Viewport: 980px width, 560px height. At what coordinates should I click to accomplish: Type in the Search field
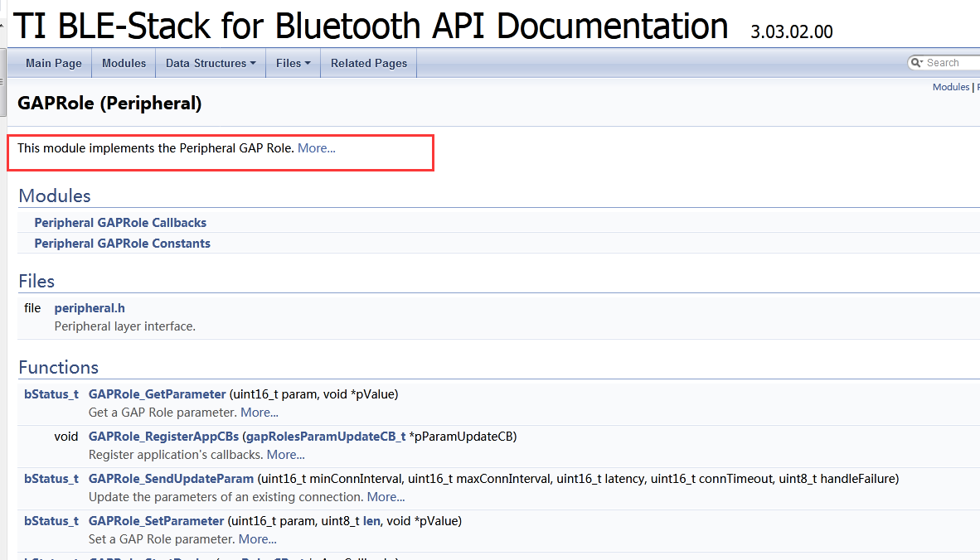click(x=950, y=63)
